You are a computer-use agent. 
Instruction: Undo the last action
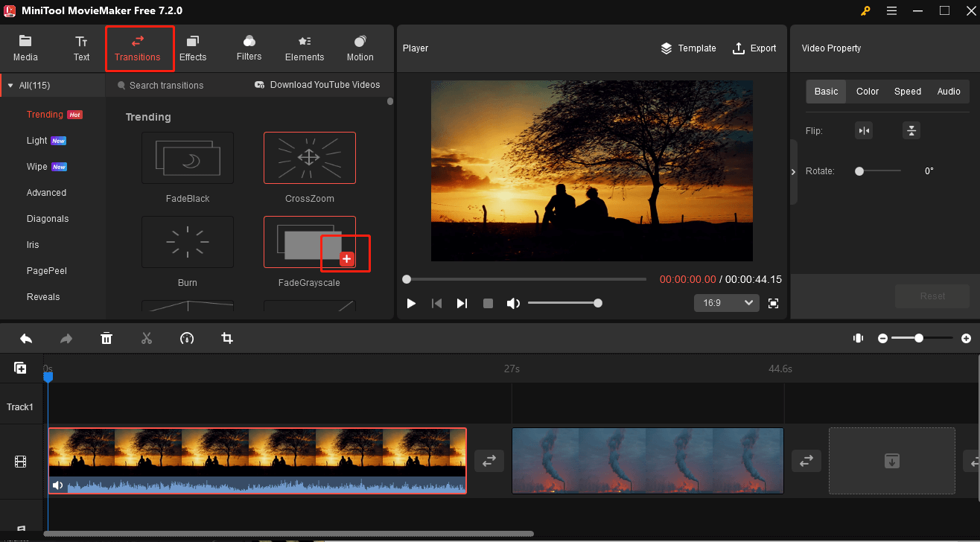tap(26, 339)
